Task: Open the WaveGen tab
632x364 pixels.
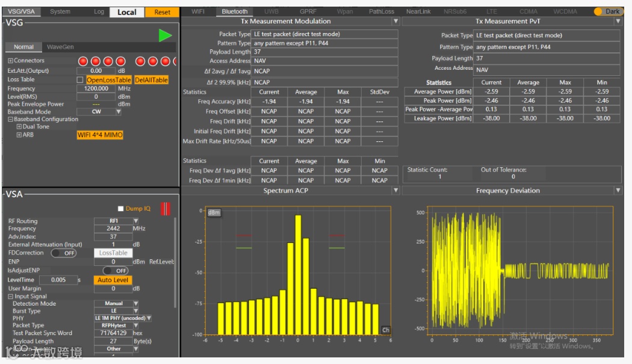Action: (60, 47)
